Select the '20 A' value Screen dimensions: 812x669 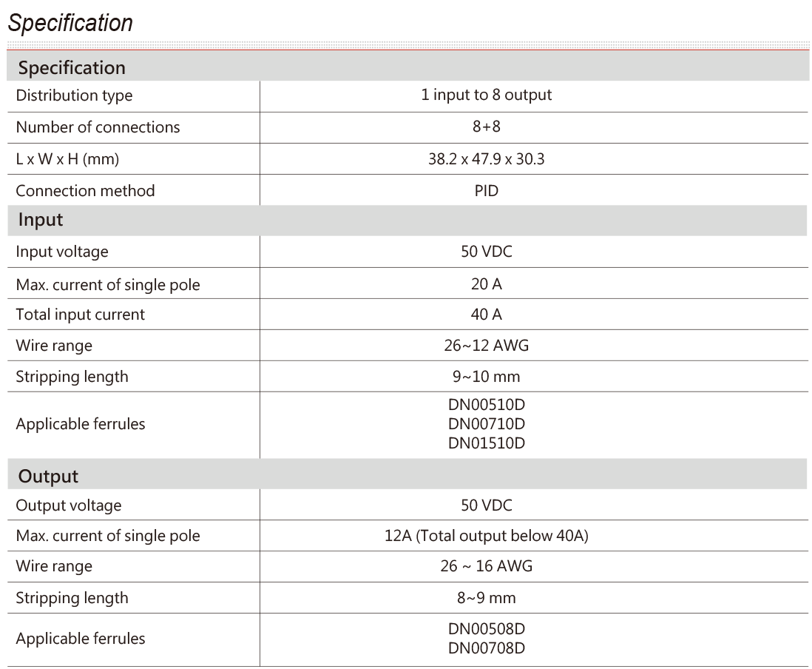point(487,284)
